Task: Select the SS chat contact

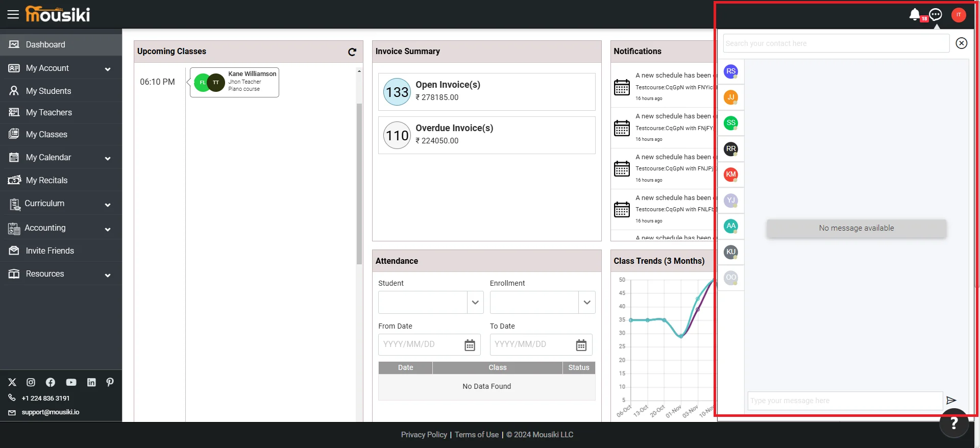Action: (731, 123)
